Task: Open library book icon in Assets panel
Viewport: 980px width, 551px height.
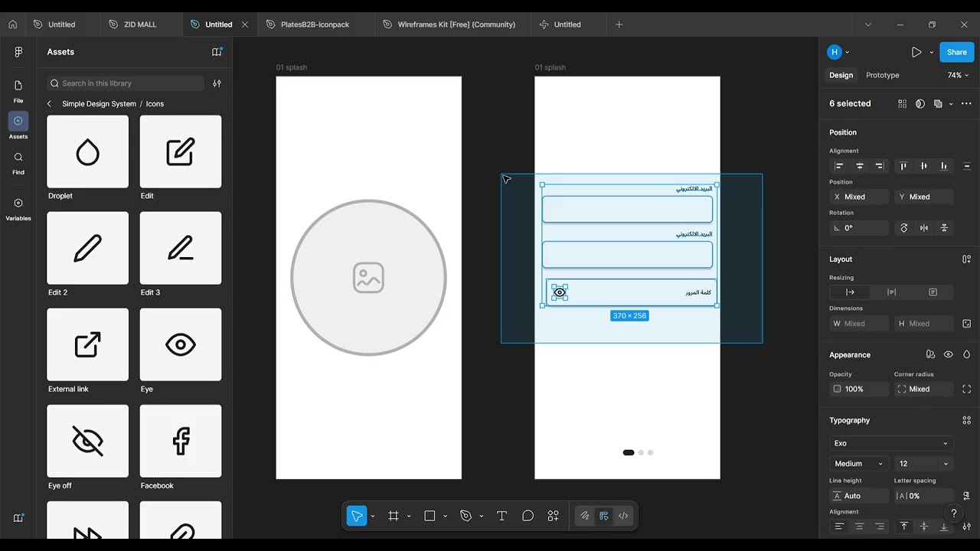Action: point(217,52)
